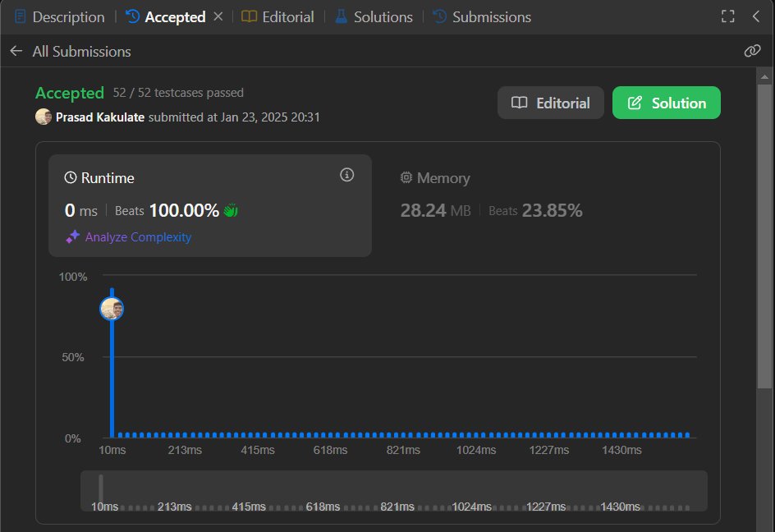The image size is (775, 532).
Task: Click the scrollbar up arrow
Action: click(764, 76)
